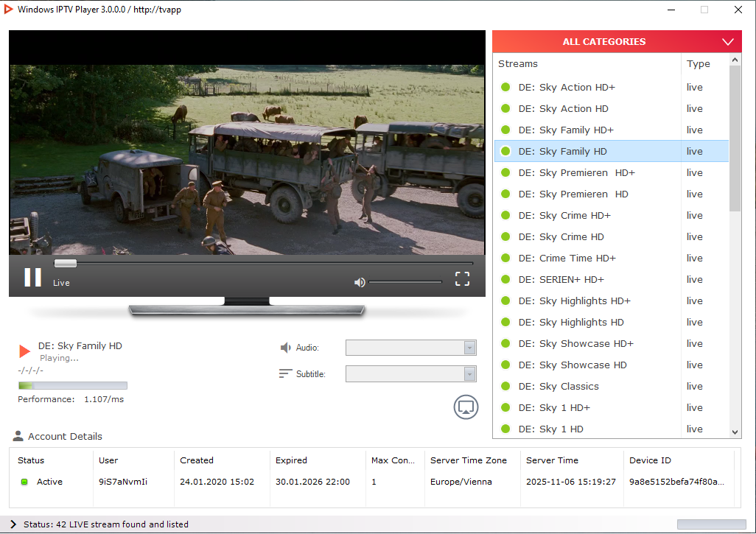Choose DE: Sky Classics channel
756x534 pixels.
tap(558, 386)
